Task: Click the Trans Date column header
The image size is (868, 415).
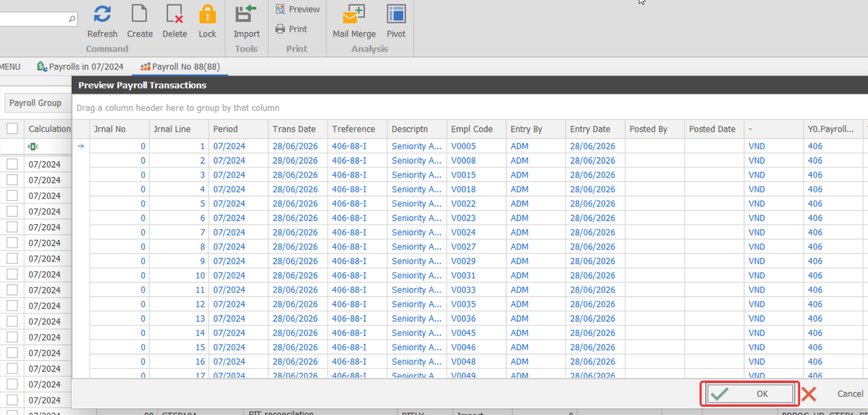Action: click(298, 129)
